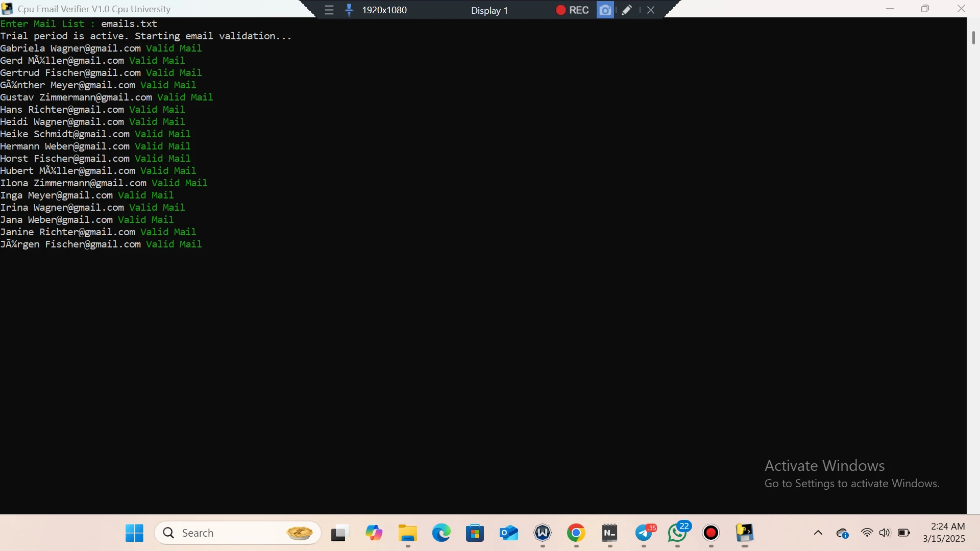Open Google Chrome from the taskbar

pos(576,533)
